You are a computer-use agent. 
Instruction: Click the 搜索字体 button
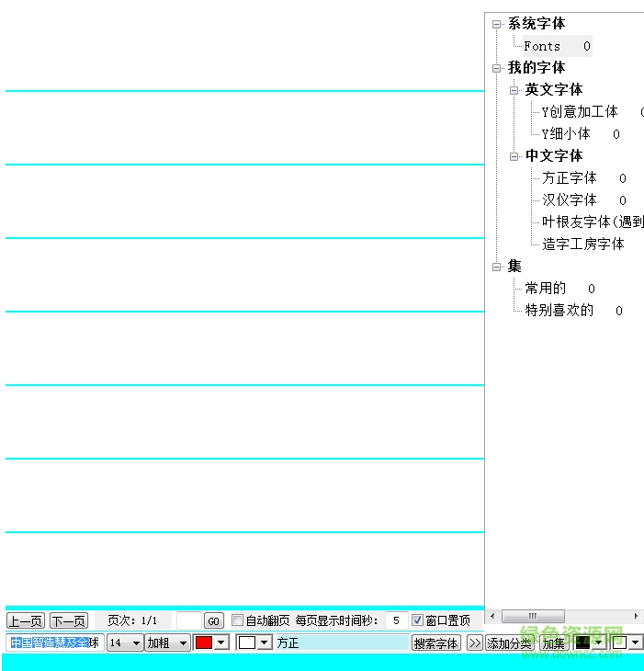(x=436, y=643)
